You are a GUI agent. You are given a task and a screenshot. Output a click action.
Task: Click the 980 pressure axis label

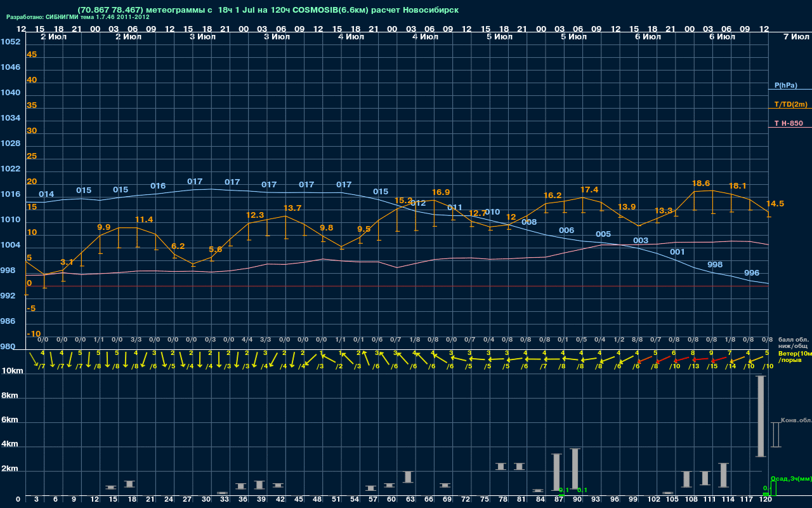point(8,347)
